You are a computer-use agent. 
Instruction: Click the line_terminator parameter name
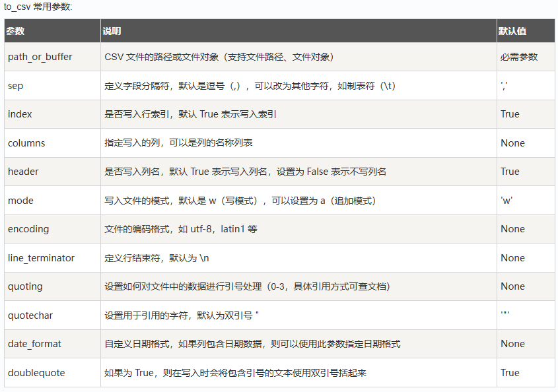pos(41,258)
